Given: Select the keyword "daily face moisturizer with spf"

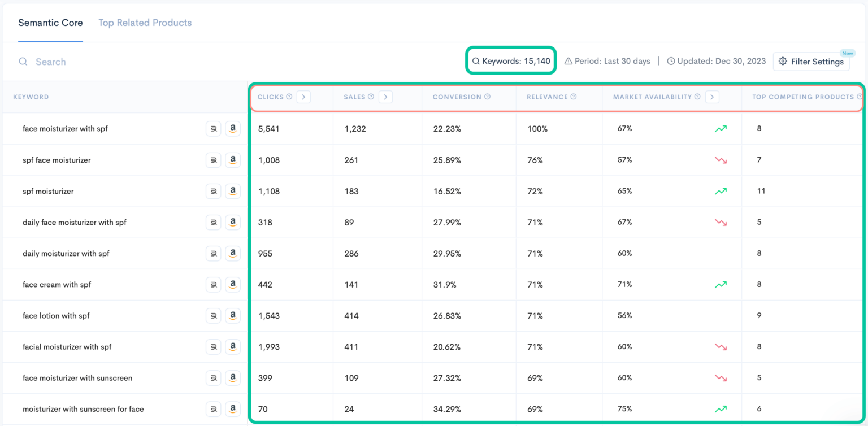Looking at the screenshot, I should click(75, 223).
